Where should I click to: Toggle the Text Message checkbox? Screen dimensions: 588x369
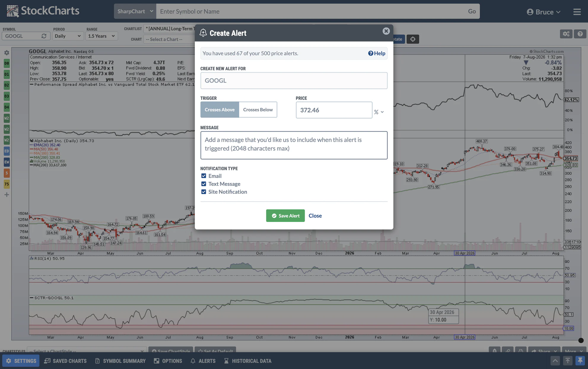coord(204,184)
